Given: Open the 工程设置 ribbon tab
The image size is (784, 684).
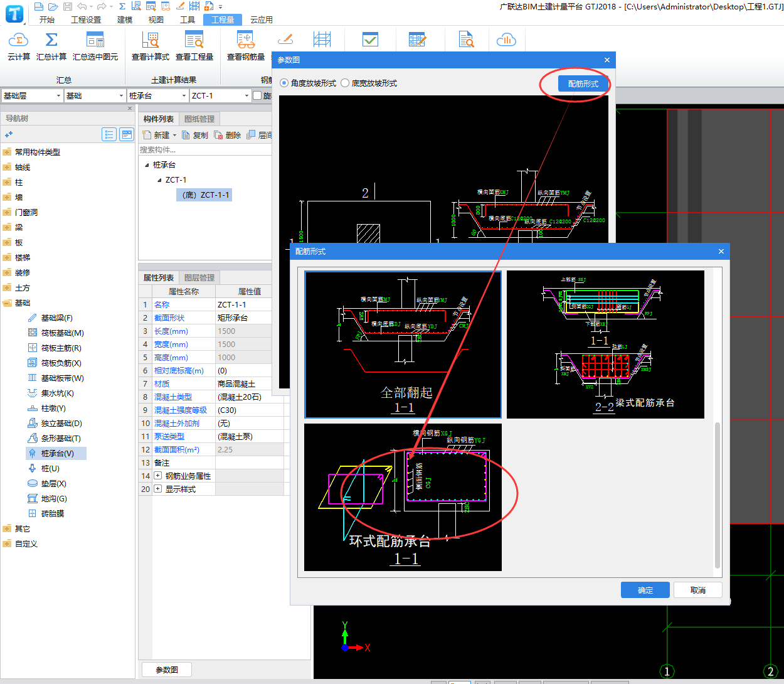Looking at the screenshot, I should [86, 19].
